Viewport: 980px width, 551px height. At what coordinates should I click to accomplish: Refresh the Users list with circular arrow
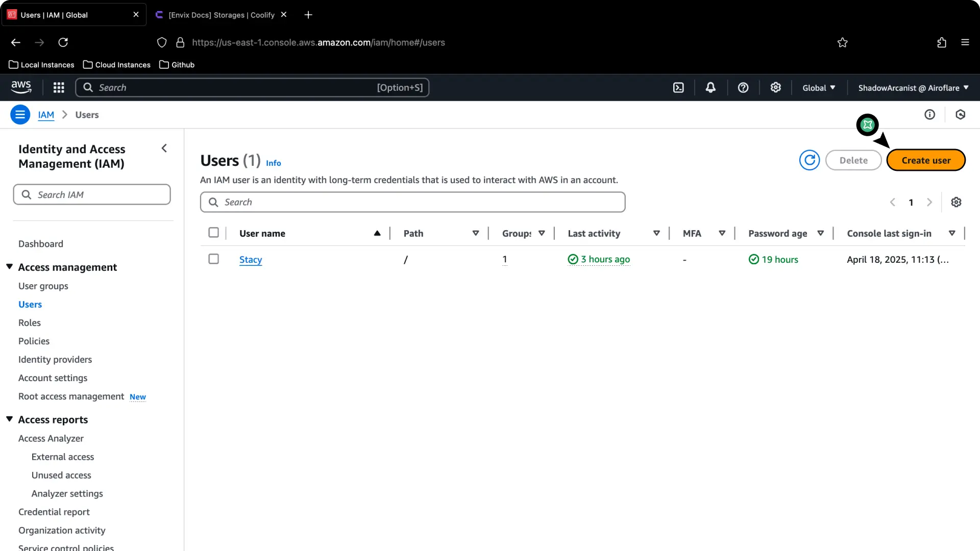[x=809, y=160]
